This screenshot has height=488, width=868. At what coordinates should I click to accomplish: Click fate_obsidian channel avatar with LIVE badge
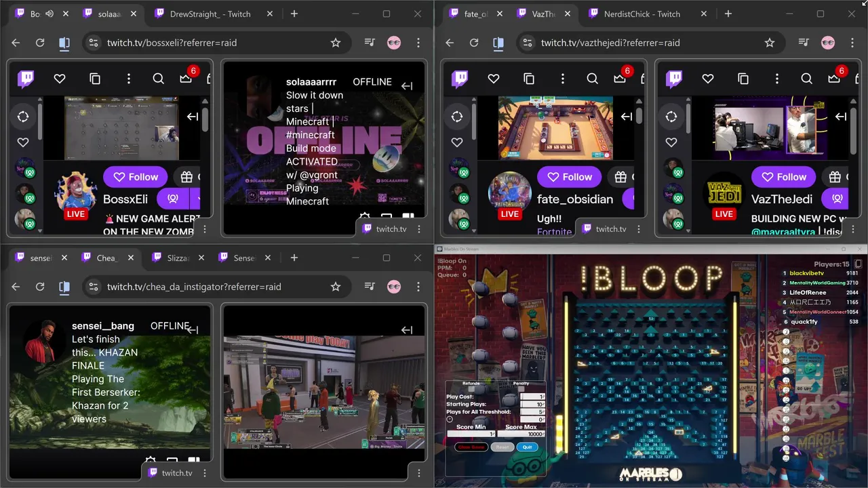click(x=509, y=196)
